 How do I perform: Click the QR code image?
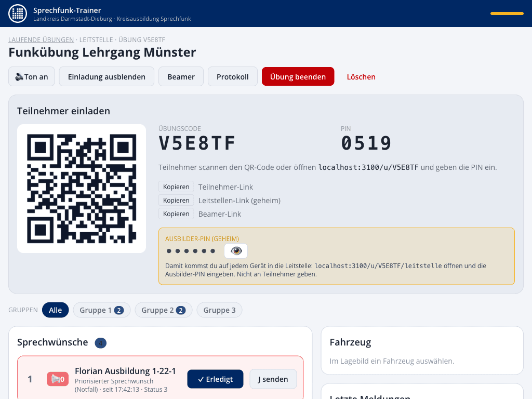pyautogui.click(x=82, y=189)
